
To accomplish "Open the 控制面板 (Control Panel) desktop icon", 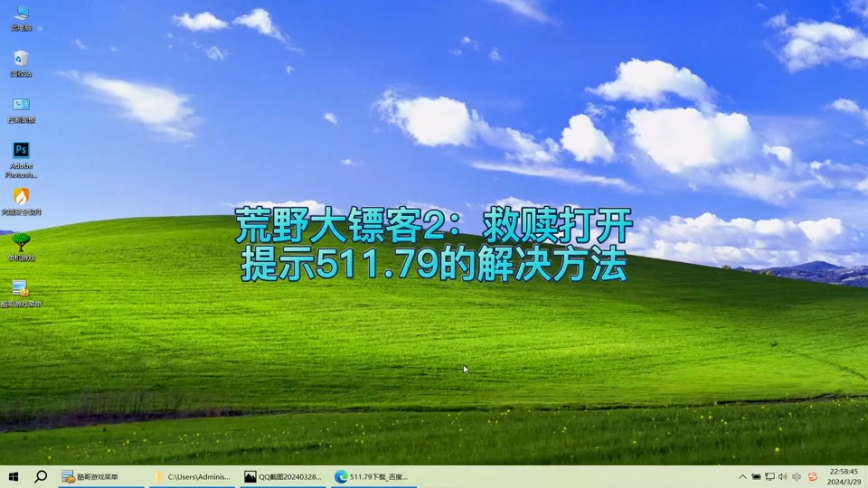I will [21, 109].
